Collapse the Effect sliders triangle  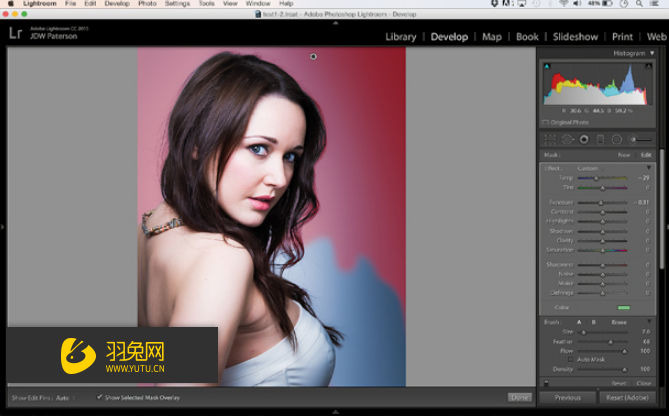649,168
